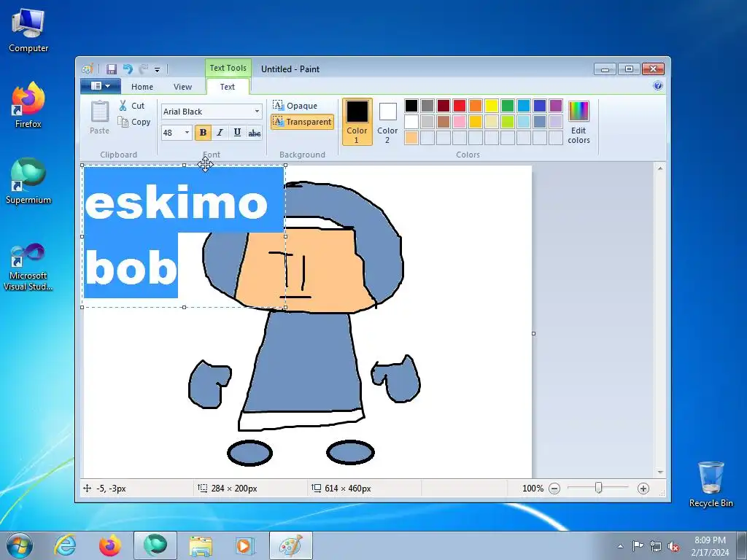Switch to the Home ribbon tab
Screen dimensions: 747x560
point(142,87)
